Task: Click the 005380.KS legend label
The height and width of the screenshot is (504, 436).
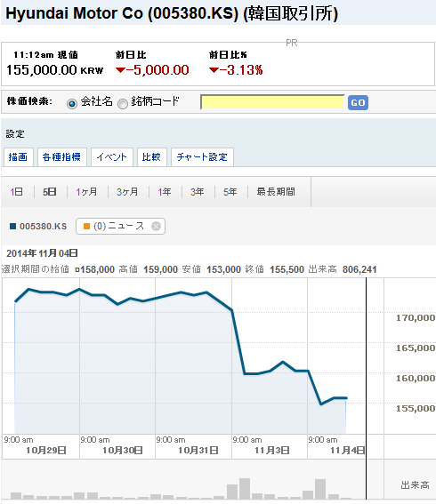Action: pyautogui.click(x=43, y=227)
